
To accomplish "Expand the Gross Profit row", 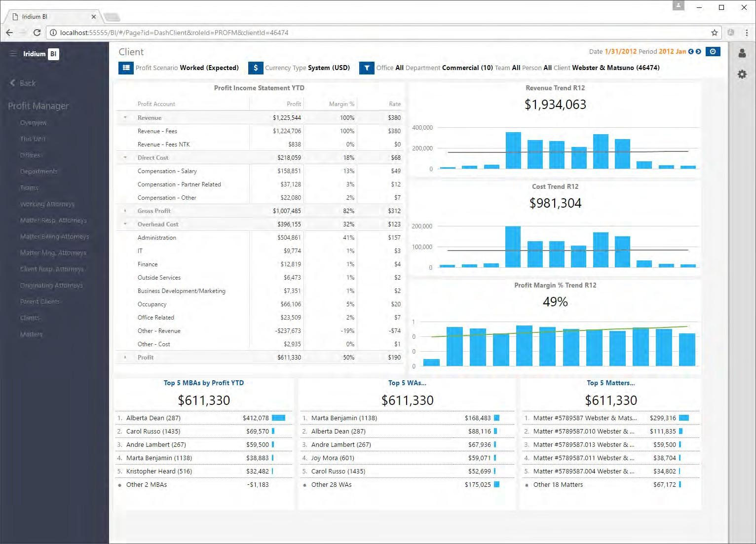I will pos(125,211).
